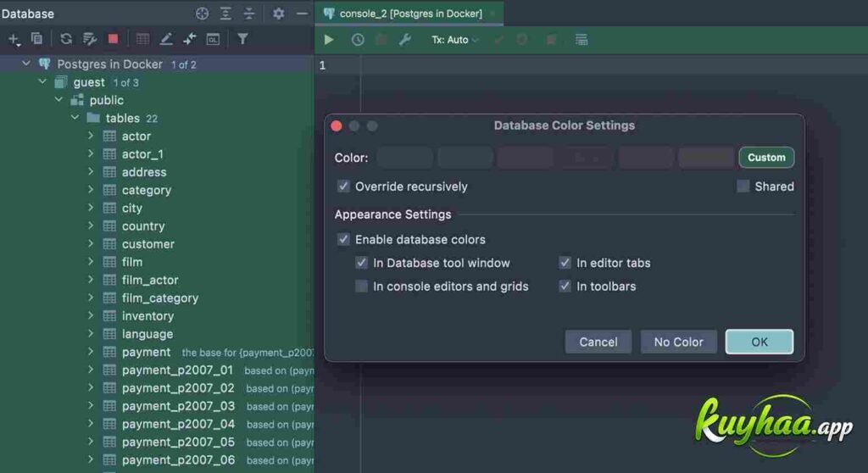Open the Tx: Auto dropdown

tap(455, 40)
